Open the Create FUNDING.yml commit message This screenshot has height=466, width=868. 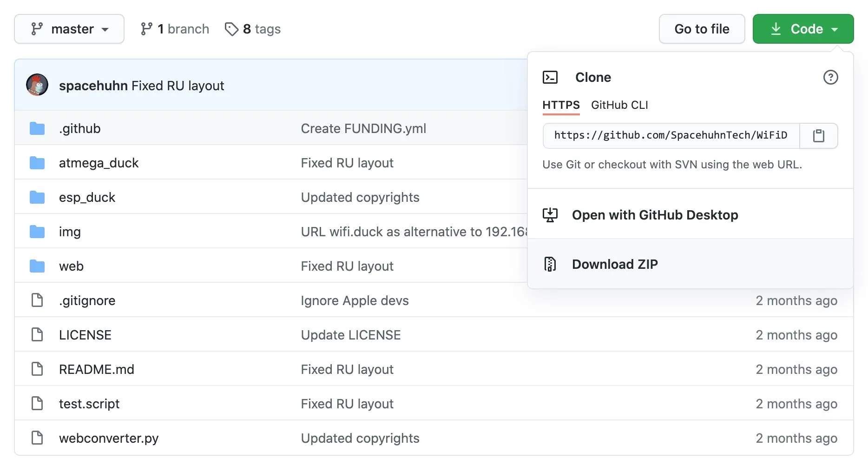[363, 128]
